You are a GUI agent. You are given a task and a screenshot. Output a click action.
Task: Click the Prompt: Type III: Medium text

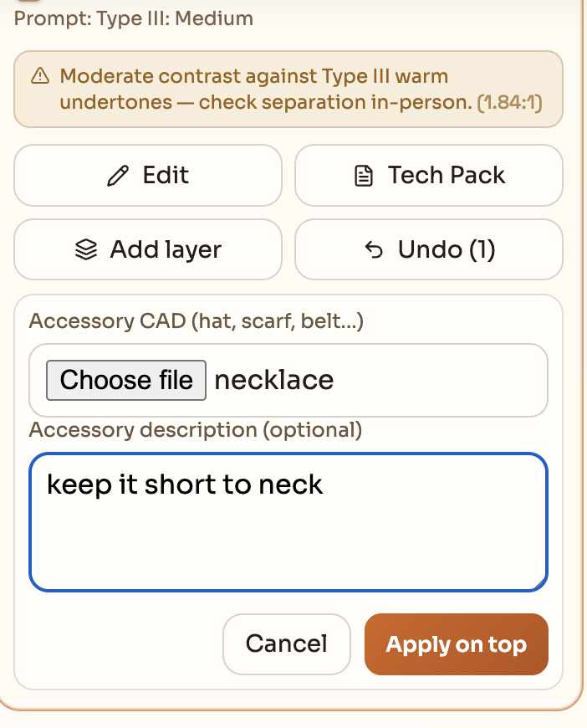134,18
